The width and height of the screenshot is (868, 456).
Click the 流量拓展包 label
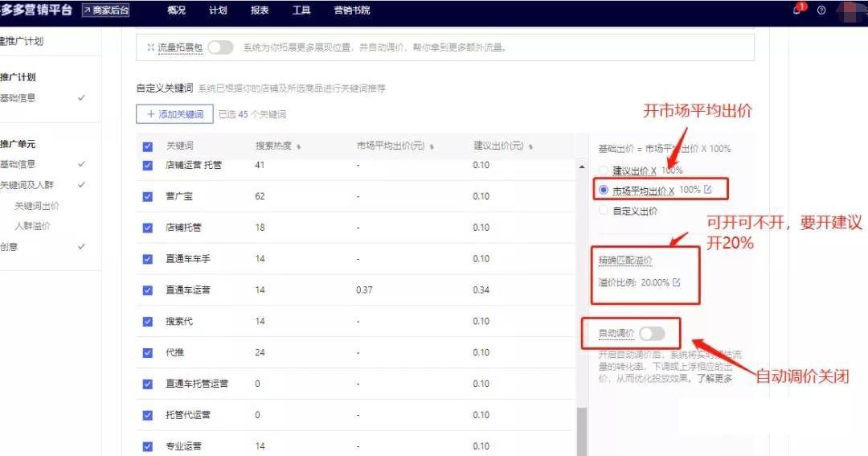180,47
